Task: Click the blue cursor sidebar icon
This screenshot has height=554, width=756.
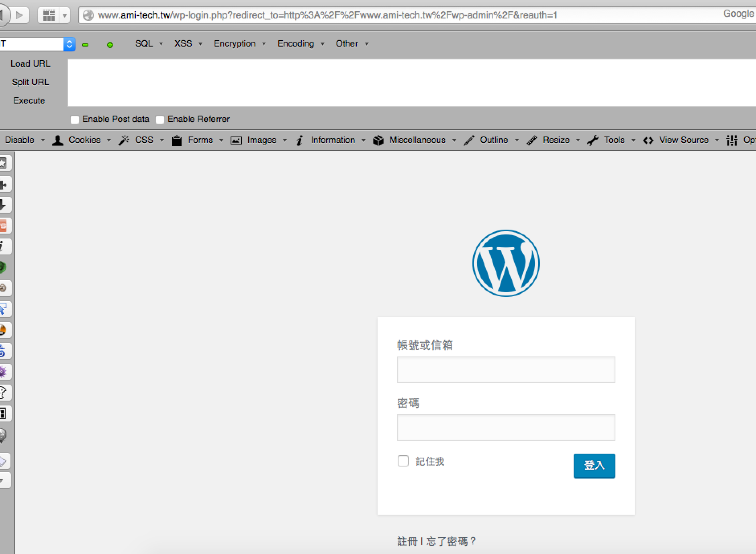Action: coord(4,310)
